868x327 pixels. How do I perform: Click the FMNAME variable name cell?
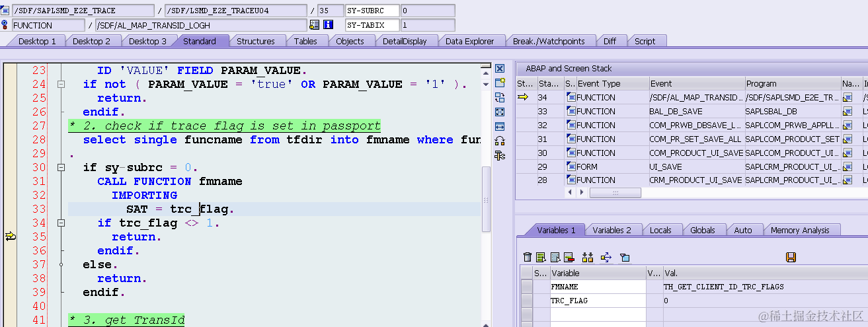[598, 287]
